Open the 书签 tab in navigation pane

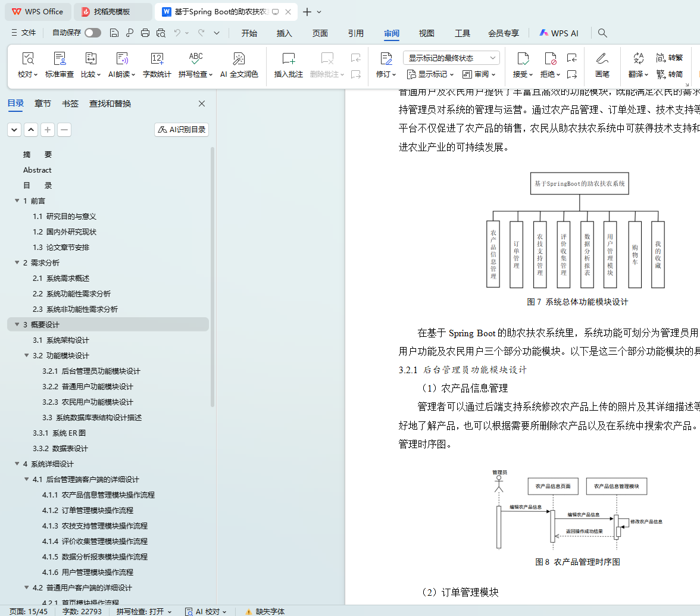[x=70, y=104]
